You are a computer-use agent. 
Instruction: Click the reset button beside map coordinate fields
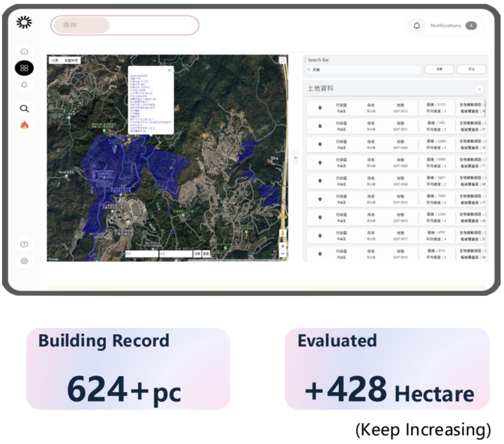click(x=206, y=254)
